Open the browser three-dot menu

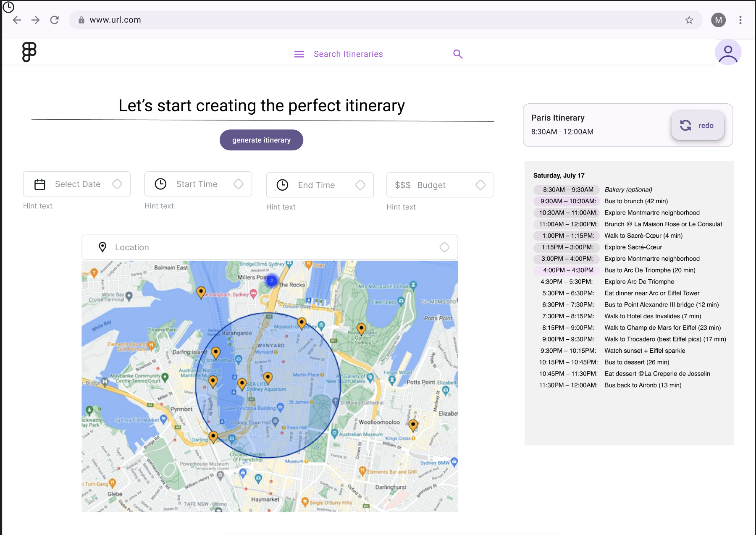(740, 20)
